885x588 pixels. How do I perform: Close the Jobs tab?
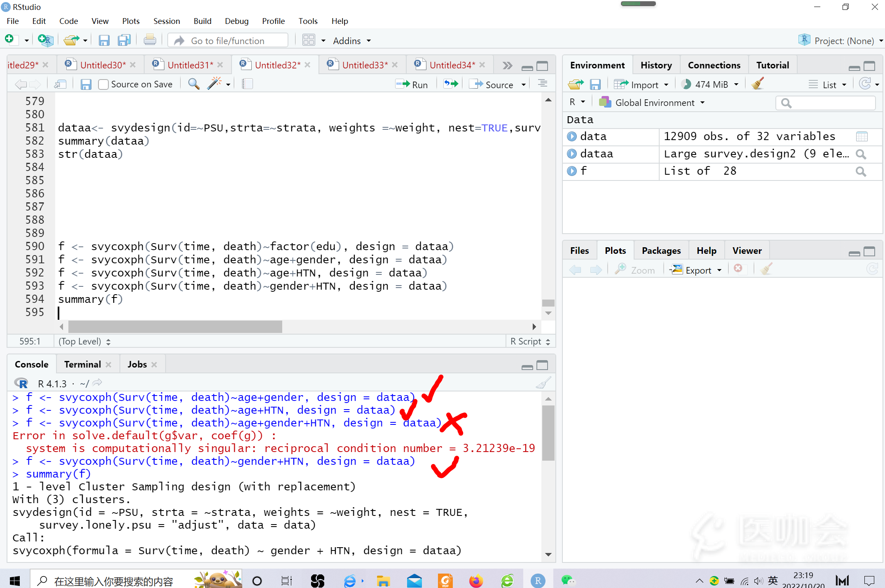(x=154, y=365)
